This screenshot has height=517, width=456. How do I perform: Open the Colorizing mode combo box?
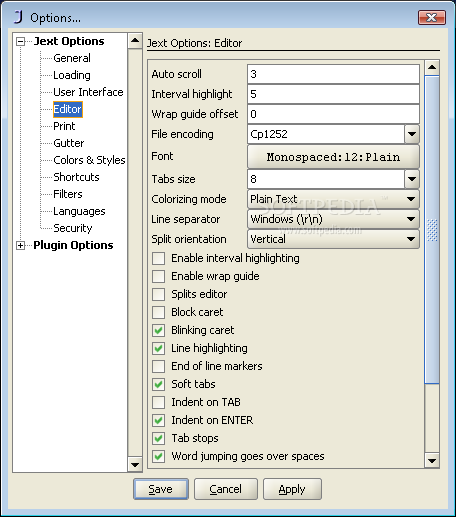coord(333,199)
